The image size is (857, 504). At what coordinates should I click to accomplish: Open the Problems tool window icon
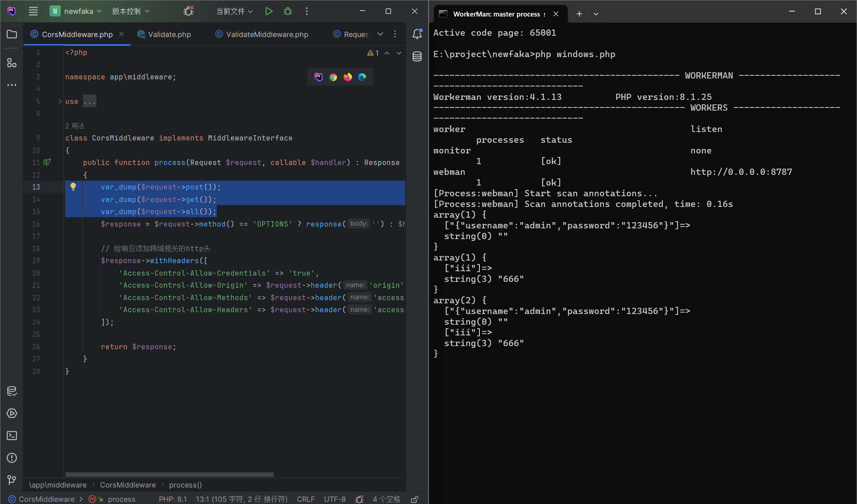[x=12, y=458]
